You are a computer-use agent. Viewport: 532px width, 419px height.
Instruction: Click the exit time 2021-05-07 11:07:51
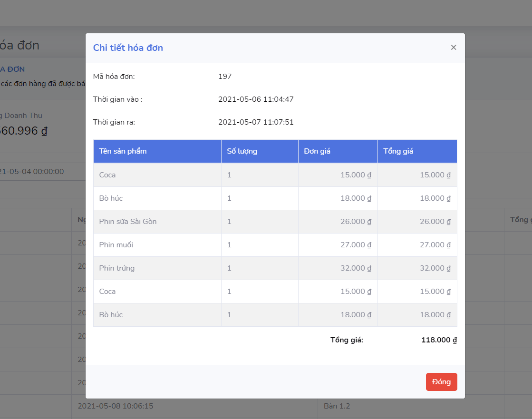[256, 122]
